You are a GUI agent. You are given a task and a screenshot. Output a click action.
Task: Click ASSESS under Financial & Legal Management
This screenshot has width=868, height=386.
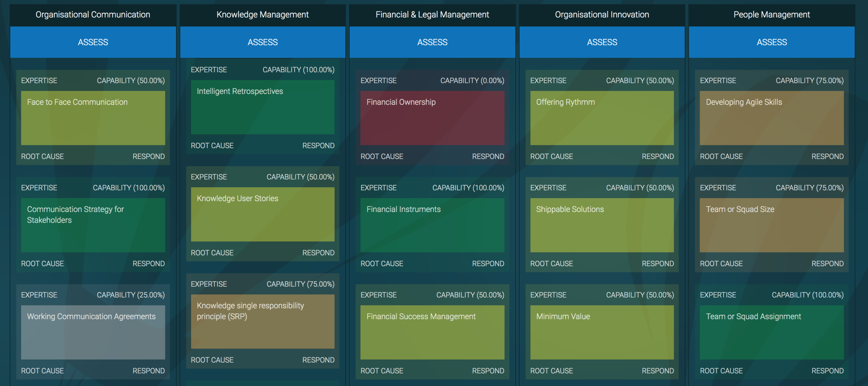(432, 42)
